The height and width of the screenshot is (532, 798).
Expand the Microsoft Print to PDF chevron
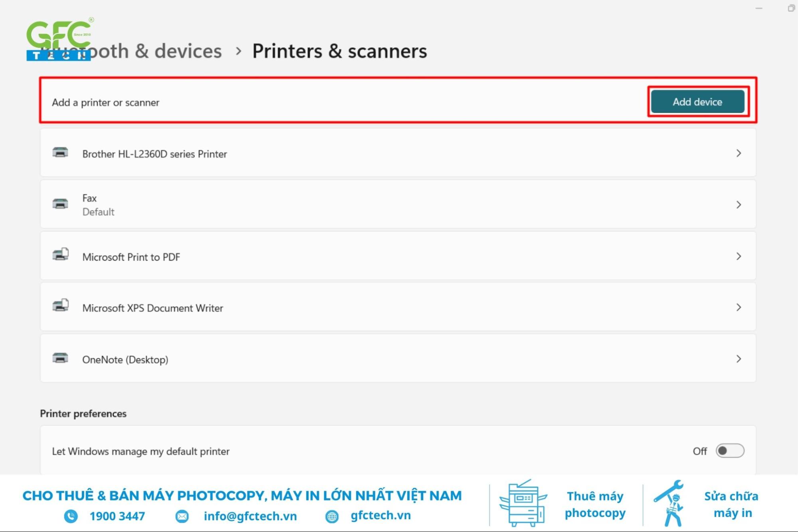click(x=739, y=256)
